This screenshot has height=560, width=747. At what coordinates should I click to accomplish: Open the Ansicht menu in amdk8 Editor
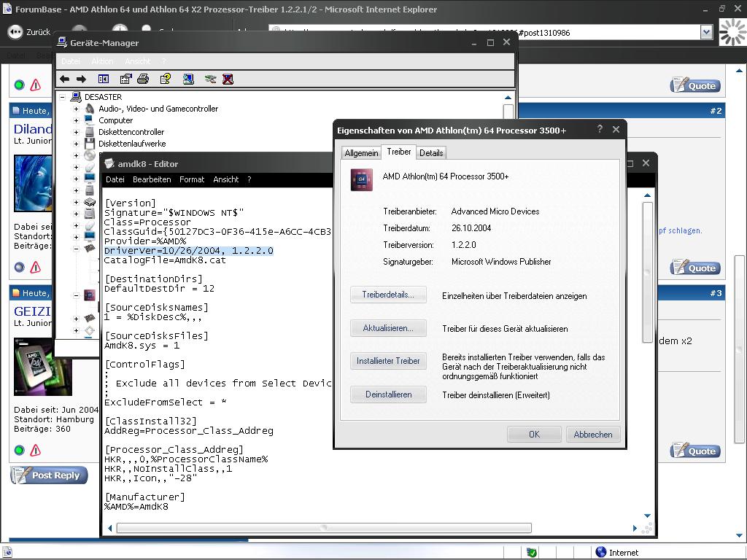coord(226,179)
